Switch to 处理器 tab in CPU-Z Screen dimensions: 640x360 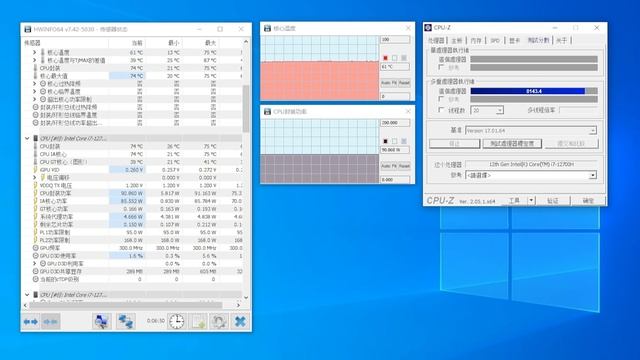coord(436,40)
